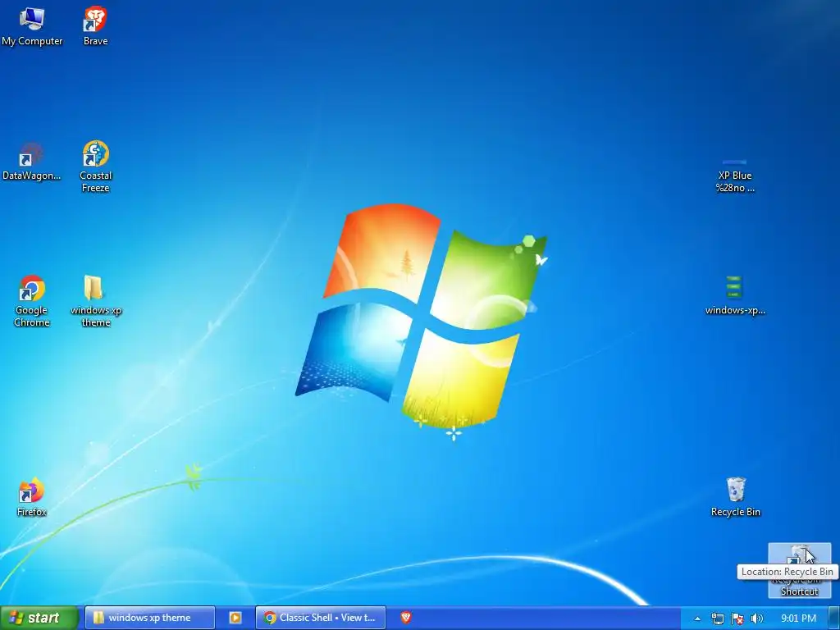The image size is (840, 630).
Task: Open the Action Center flag icon
Action: [x=737, y=619]
